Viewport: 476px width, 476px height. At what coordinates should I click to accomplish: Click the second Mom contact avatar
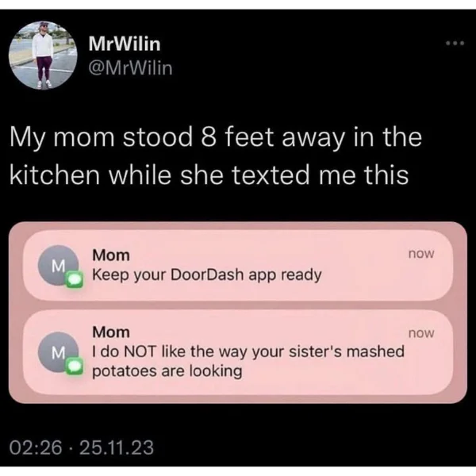pyautogui.click(x=58, y=351)
